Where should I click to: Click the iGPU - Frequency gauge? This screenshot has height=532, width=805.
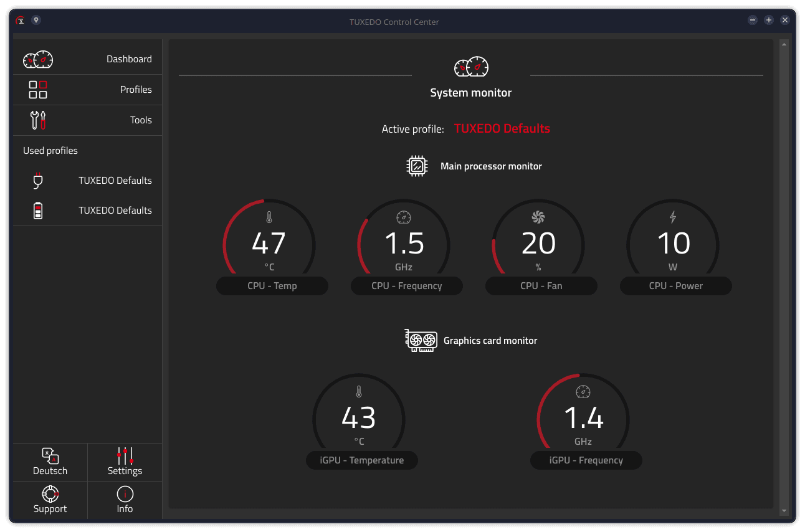tap(583, 419)
